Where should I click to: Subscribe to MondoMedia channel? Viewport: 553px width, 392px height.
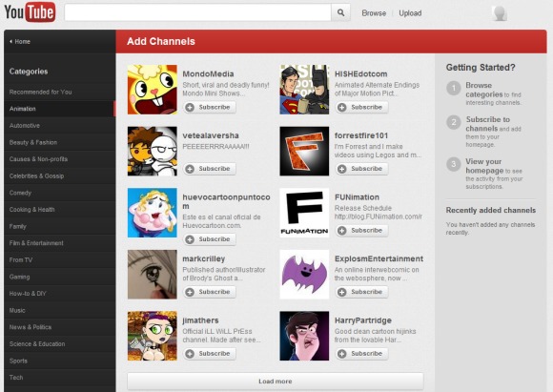210,107
